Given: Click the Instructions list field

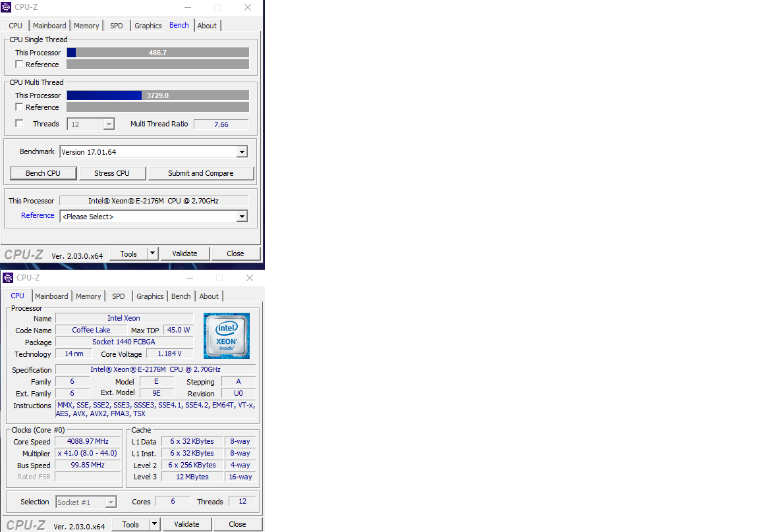Looking at the screenshot, I should pos(155,409).
